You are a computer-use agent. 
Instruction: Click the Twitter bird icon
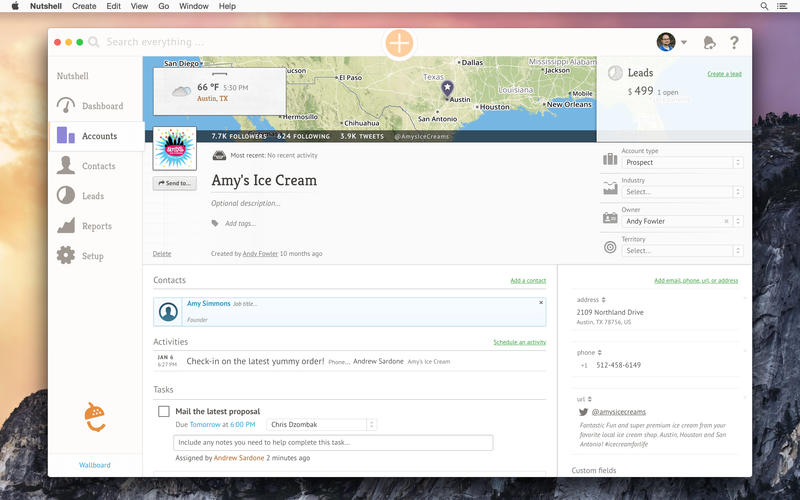point(583,412)
